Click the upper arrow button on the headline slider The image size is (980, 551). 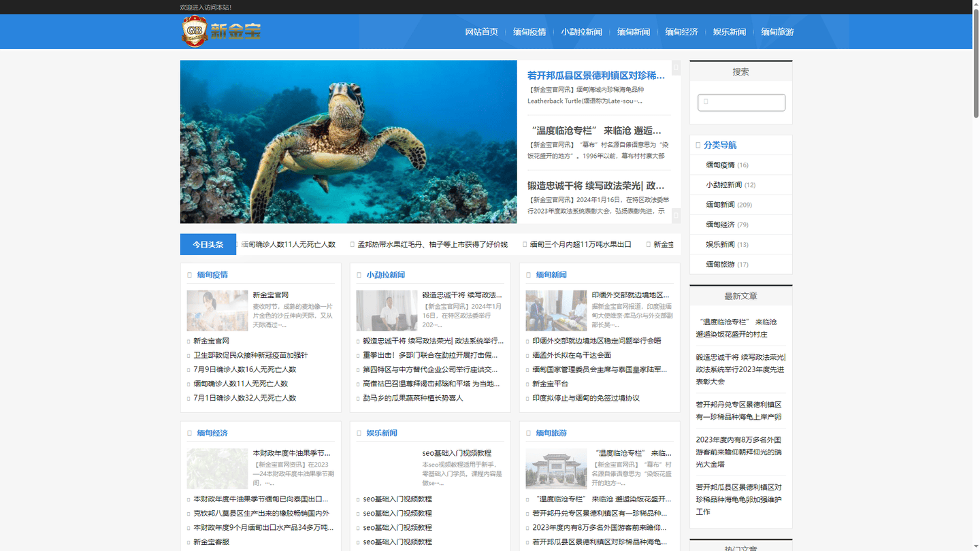(x=676, y=67)
